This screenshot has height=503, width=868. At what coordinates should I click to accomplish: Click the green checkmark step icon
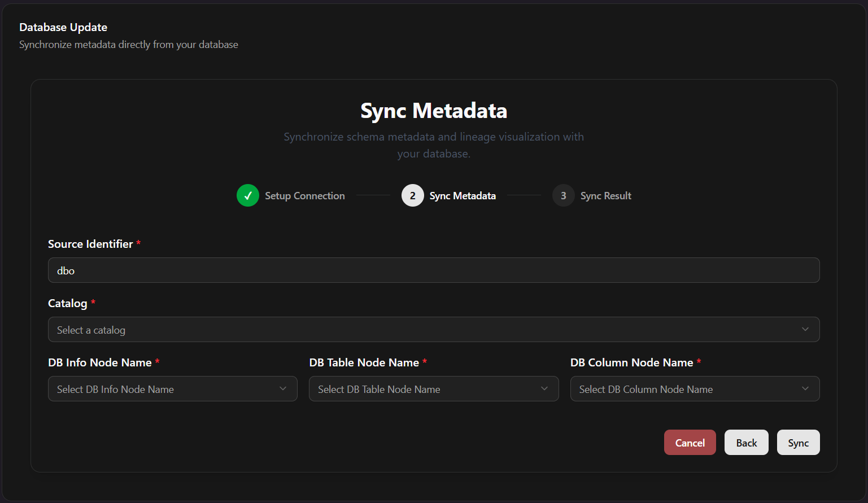click(248, 195)
